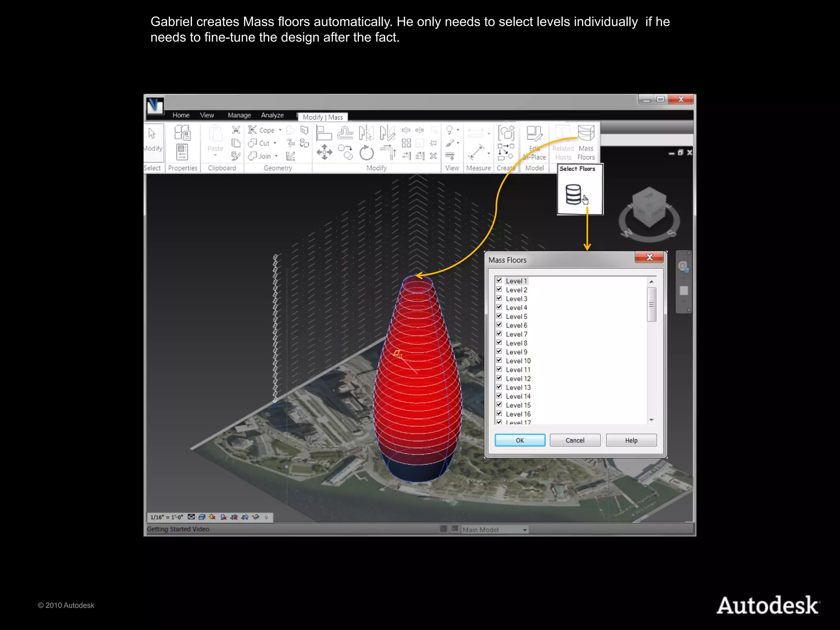Select Trim/Extend to Corner tool
The image size is (840, 630).
click(x=388, y=152)
